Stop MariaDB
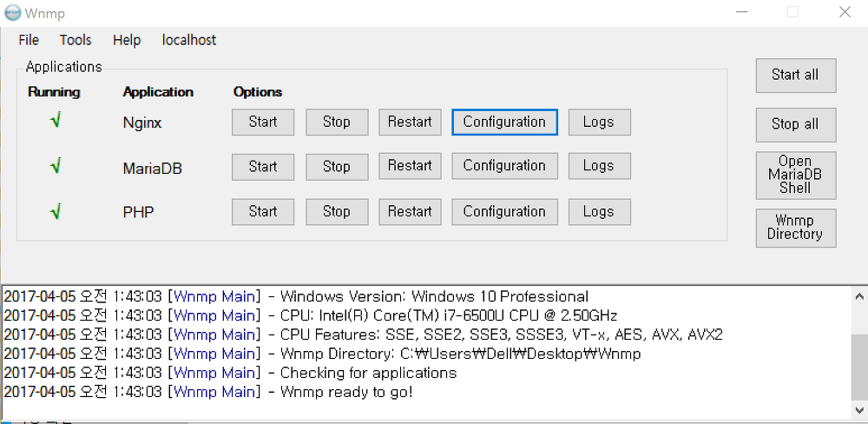This screenshot has width=868, height=424. (337, 166)
